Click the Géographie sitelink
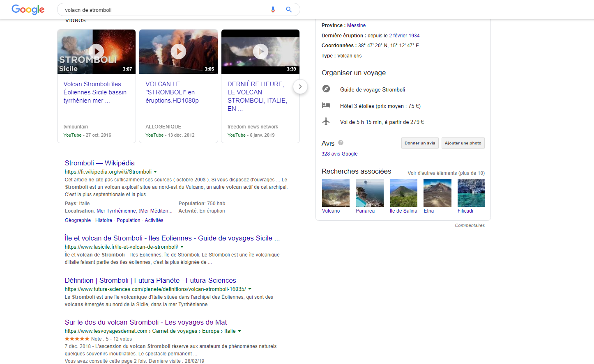594x364 pixels. tap(78, 220)
